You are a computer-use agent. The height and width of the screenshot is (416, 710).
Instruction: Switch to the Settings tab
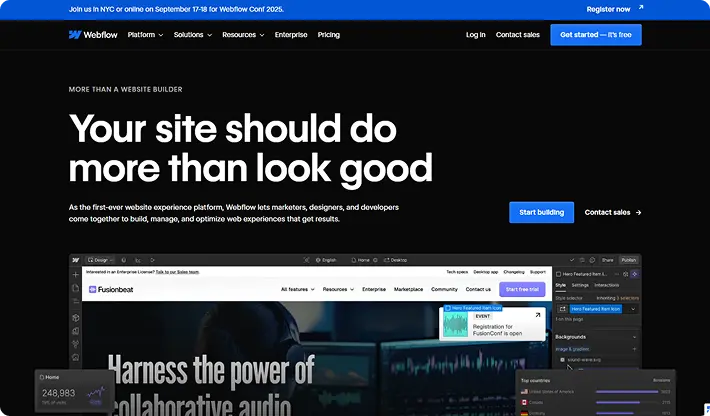580,285
